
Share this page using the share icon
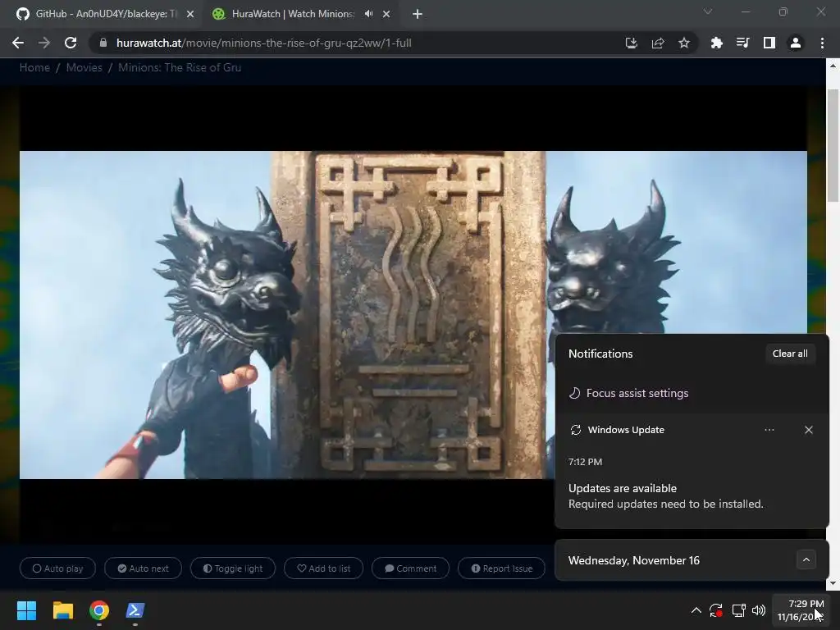[657, 43]
